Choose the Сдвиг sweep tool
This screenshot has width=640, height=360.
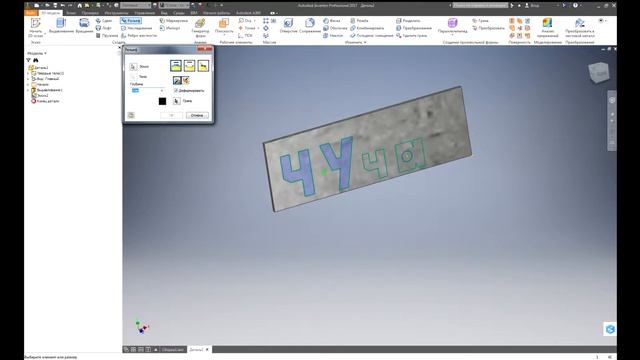104,20
